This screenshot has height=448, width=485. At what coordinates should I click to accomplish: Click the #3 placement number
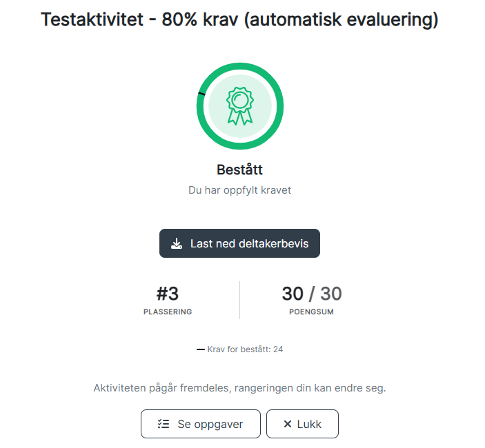pyautogui.click(x=168, y=294)
